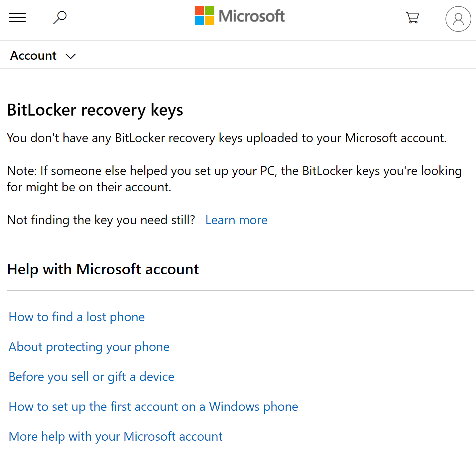Open the shopping cart
The image size is (476, 450).
[412, 17]
